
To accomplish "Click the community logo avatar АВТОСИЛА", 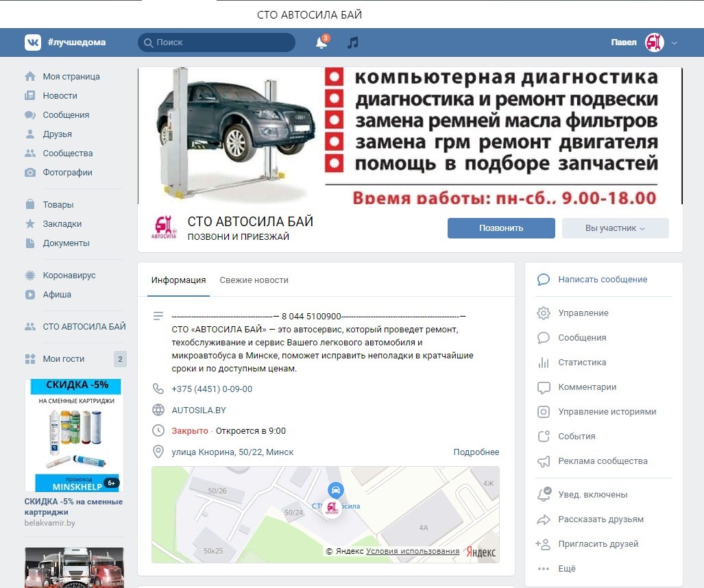I will [164, 227].
